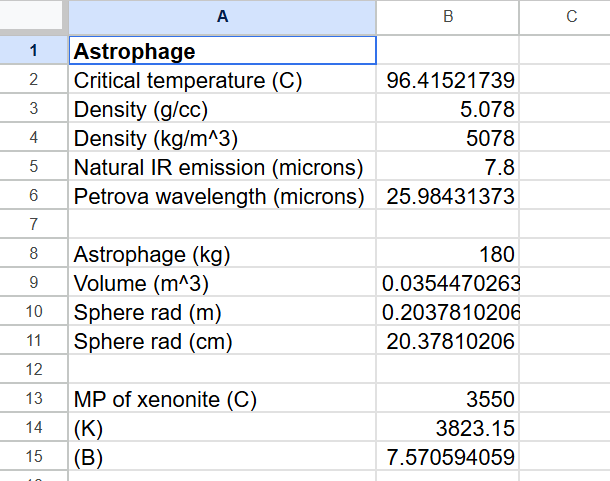
Task: Click the bold Astrophage title cell
Action: click(222, 51)
